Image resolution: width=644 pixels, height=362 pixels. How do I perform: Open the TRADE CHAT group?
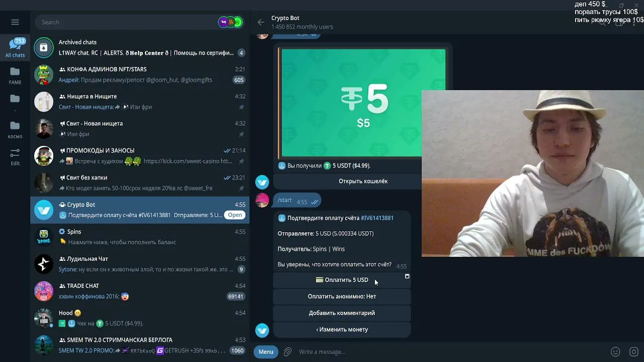140,291
